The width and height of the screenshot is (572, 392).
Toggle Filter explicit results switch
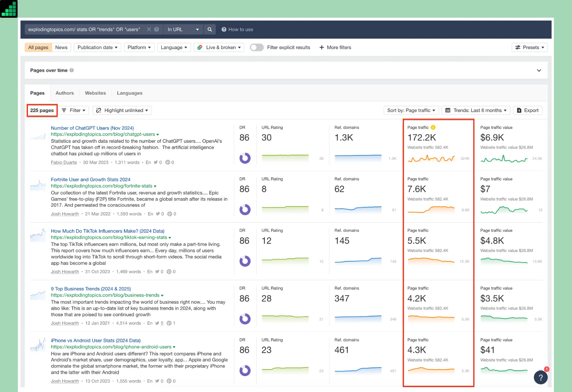pyautogui.click(x=257, y=48)
